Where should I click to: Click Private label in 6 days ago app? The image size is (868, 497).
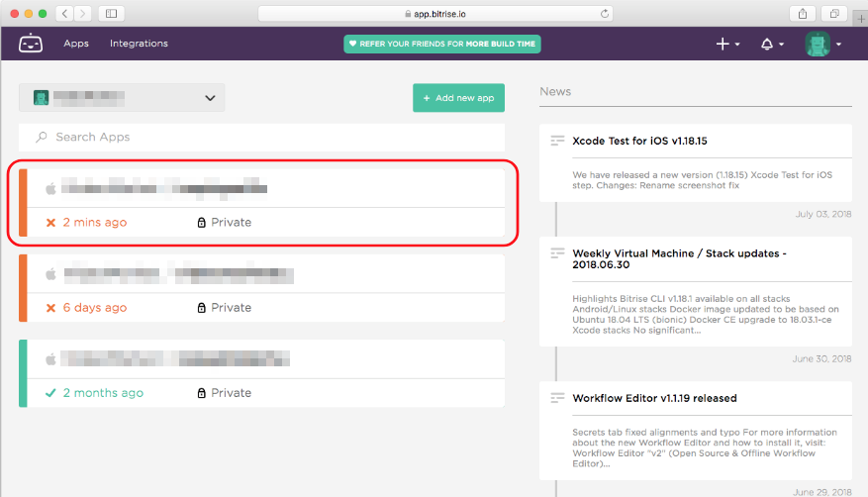tap(231, 308)
